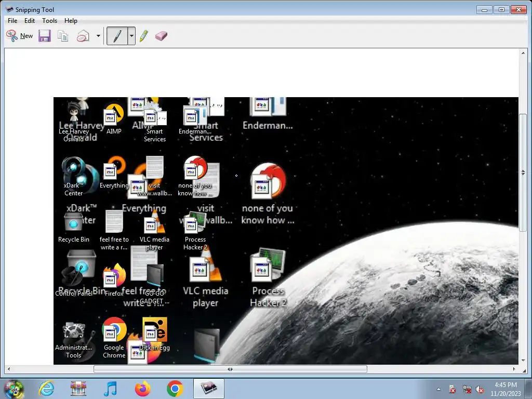The image size is (532, 399).
Task: Launch Google Chrome from the taskbar
Action: (175, 389)
